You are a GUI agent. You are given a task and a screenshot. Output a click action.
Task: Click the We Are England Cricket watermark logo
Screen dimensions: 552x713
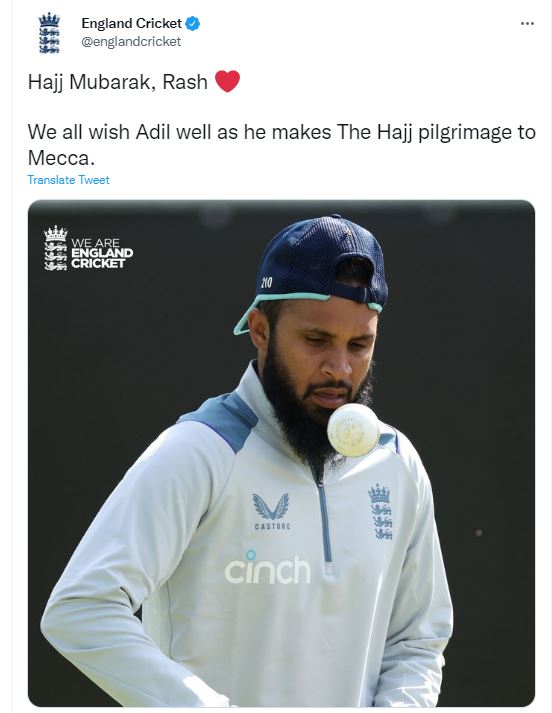pyautogui.click(x=88, y=248)
